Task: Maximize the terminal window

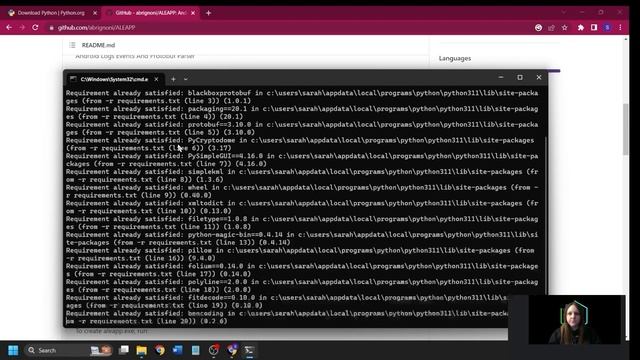Action: point(520,77)
